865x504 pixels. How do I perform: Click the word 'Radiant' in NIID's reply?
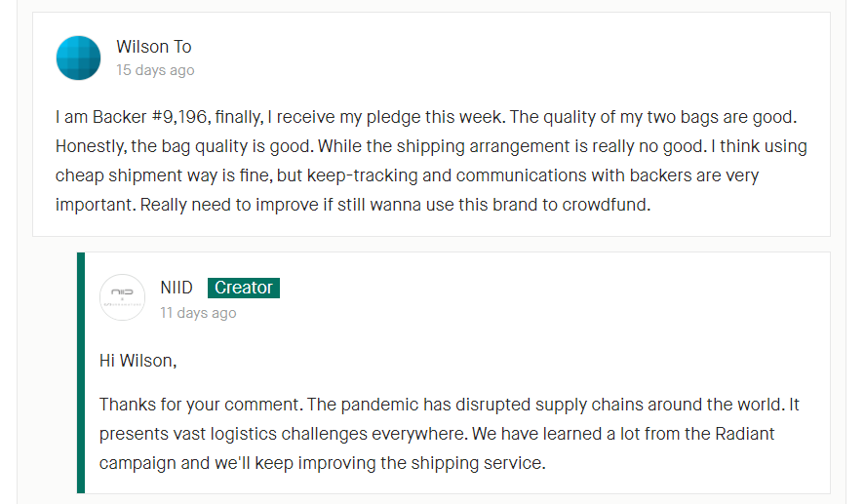coord(745,434)
